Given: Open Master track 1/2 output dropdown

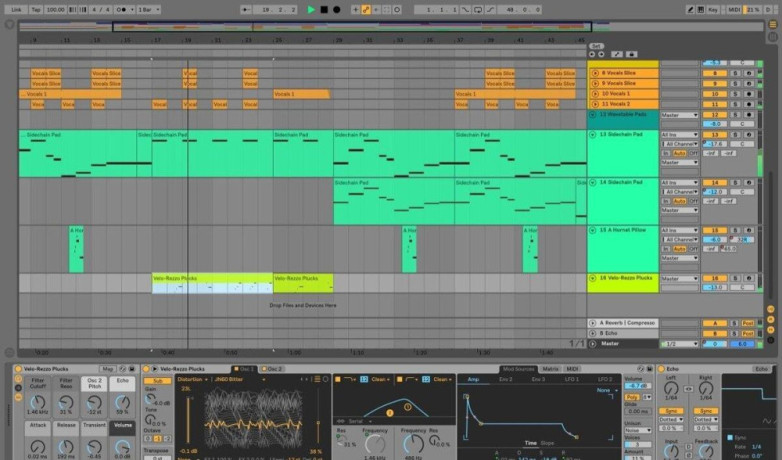Looking at the screenshot, I should [679, 344].
